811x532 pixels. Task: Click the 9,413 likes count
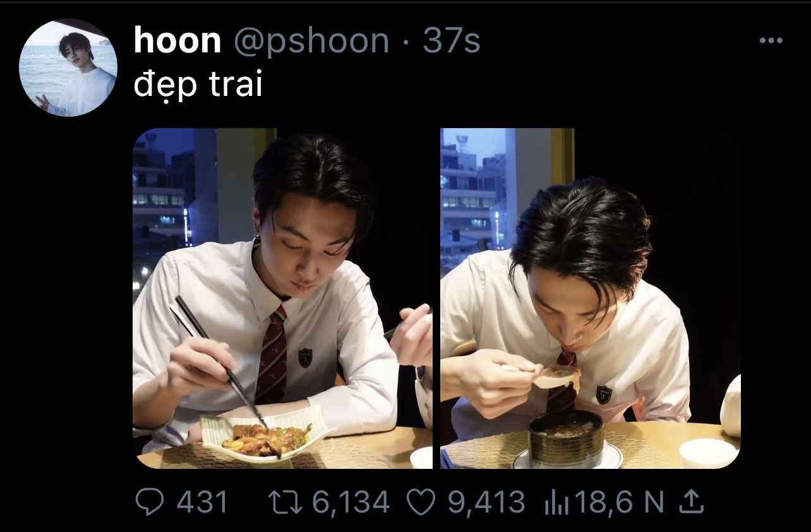coord(486,502)
